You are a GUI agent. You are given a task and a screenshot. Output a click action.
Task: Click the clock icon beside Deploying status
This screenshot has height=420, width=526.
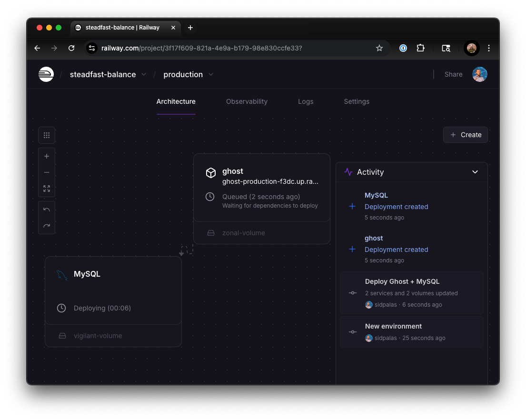click(61, 308)
